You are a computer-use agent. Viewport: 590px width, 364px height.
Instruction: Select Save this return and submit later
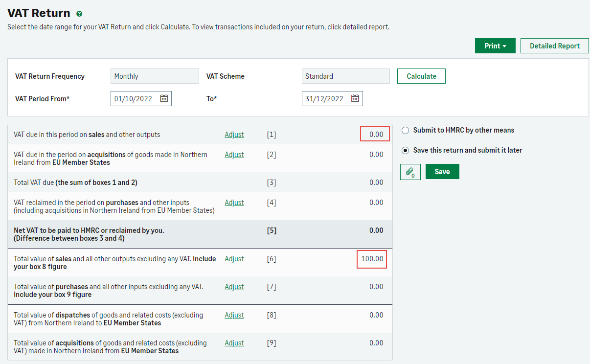[405, 151]
